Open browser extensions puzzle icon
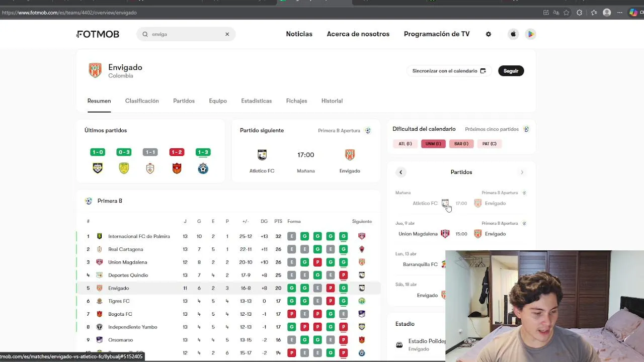644x362 pixels. [580, 13]
